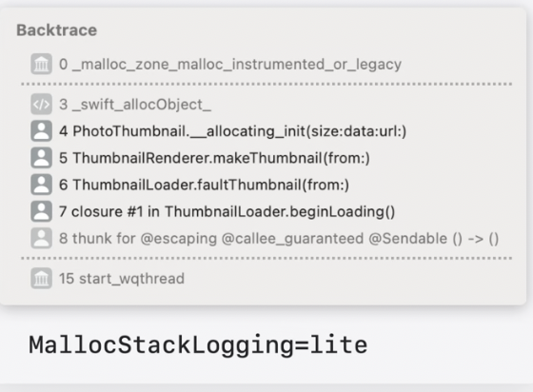Click the Backtrace section heading
Image resolution: width=533 pixels, height=392 pixels.
57,30
